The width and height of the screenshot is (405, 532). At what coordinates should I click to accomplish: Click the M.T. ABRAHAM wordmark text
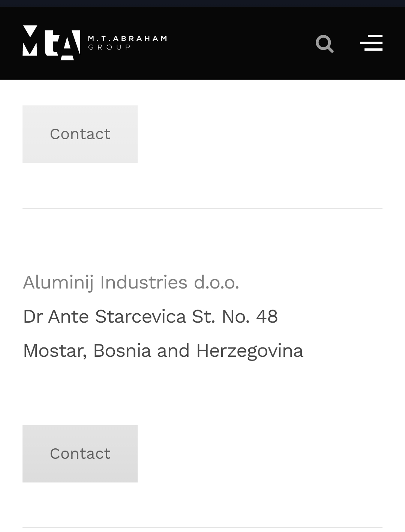127,38
